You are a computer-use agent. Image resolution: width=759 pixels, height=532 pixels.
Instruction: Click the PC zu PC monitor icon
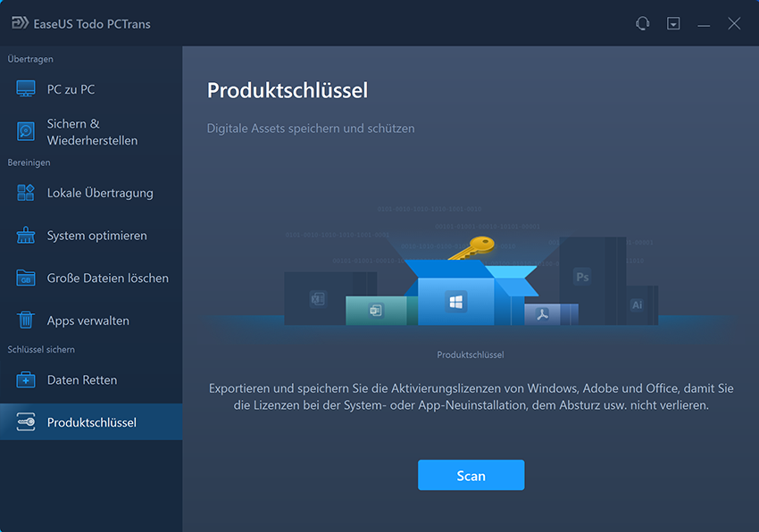click(x=26, y=89)
